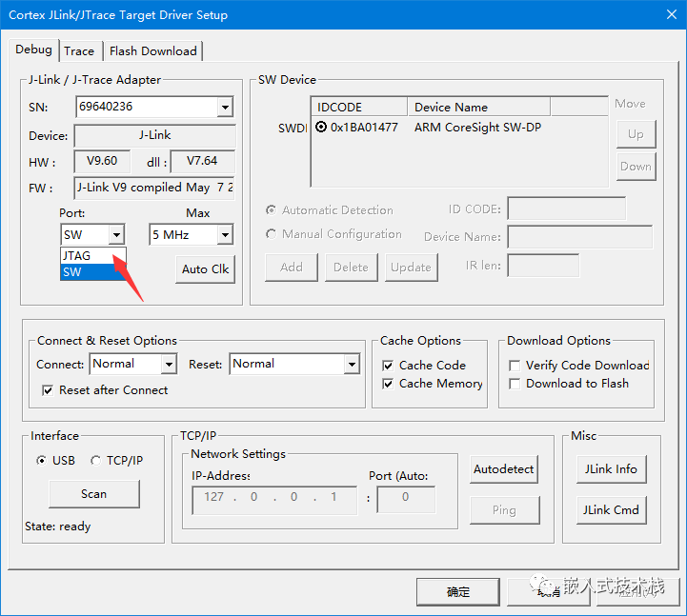The width and height of the screenshot is (687, 616).
Task: Select the USB interface radio button
Action: (41, 461)
